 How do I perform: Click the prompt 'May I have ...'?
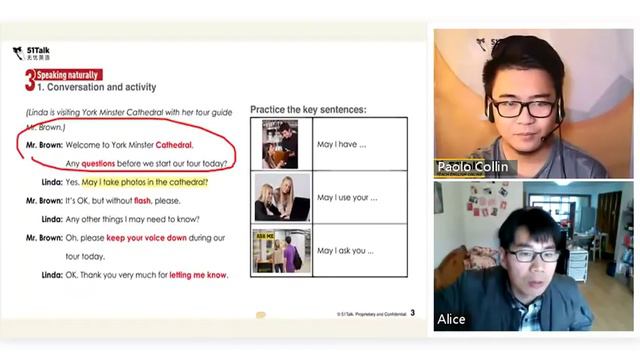coord(342,144)
